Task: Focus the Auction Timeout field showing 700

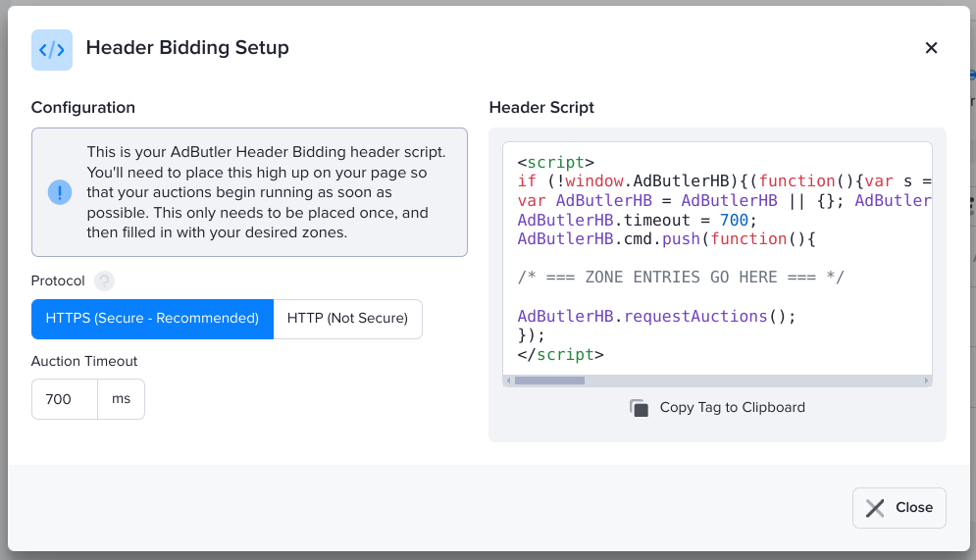Action: tap(65, 399)
